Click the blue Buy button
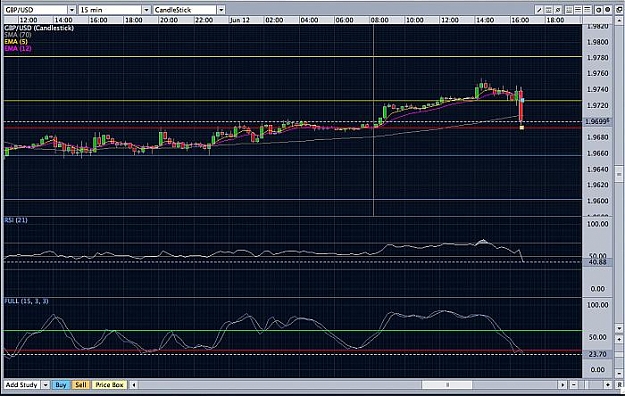 click(x=61, y=385)
